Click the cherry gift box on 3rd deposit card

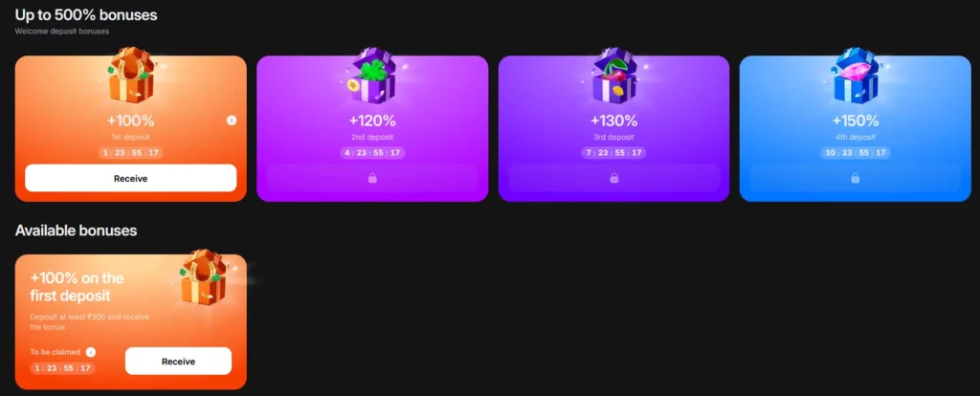tap(613, 76)
